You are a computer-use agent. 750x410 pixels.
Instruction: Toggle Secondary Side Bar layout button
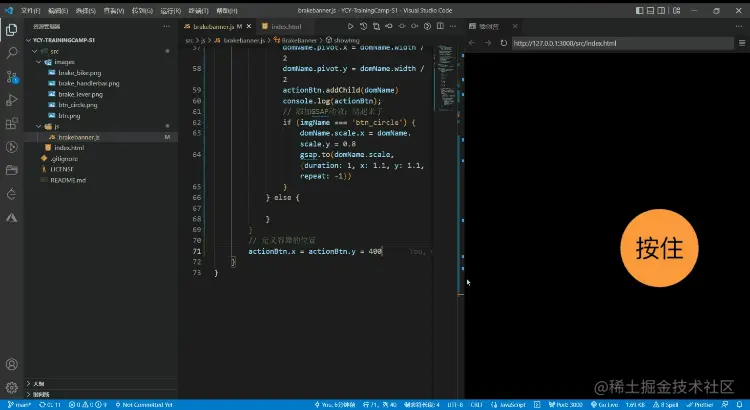pyautogui.click(x=662, y=11)
